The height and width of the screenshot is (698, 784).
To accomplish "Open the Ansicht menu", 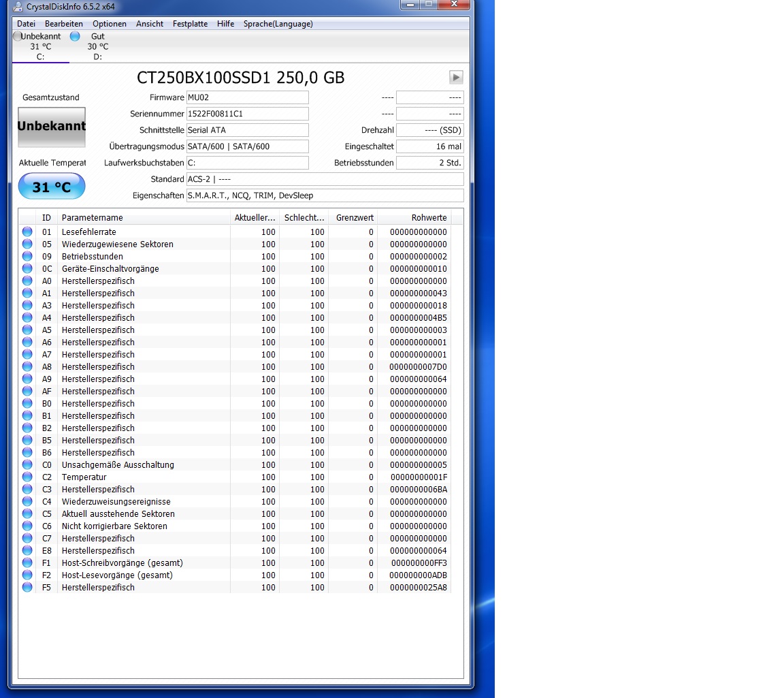I will click(150, 24).
